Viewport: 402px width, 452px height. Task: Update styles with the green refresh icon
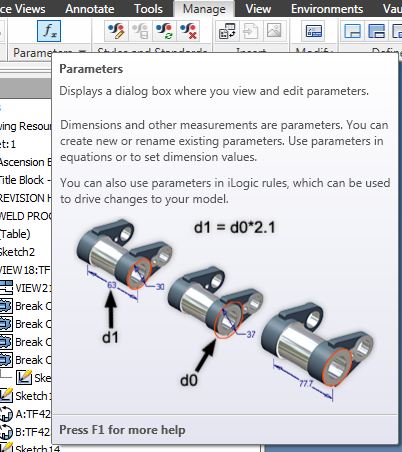coord(164,31)
